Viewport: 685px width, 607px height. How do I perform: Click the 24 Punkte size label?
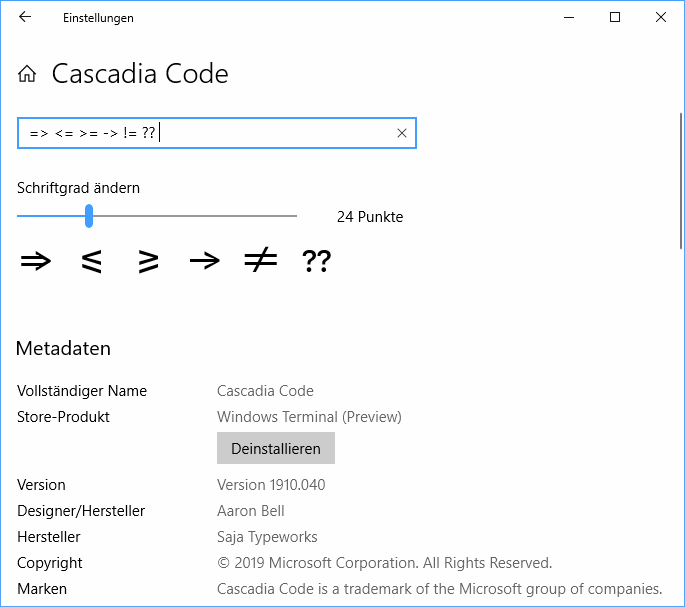370,217
